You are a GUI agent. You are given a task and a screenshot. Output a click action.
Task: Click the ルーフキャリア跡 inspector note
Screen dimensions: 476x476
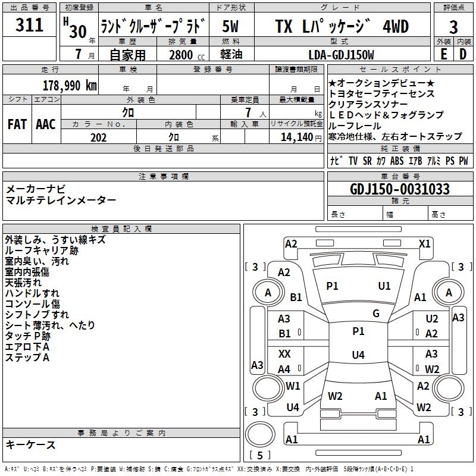(42, 250)
